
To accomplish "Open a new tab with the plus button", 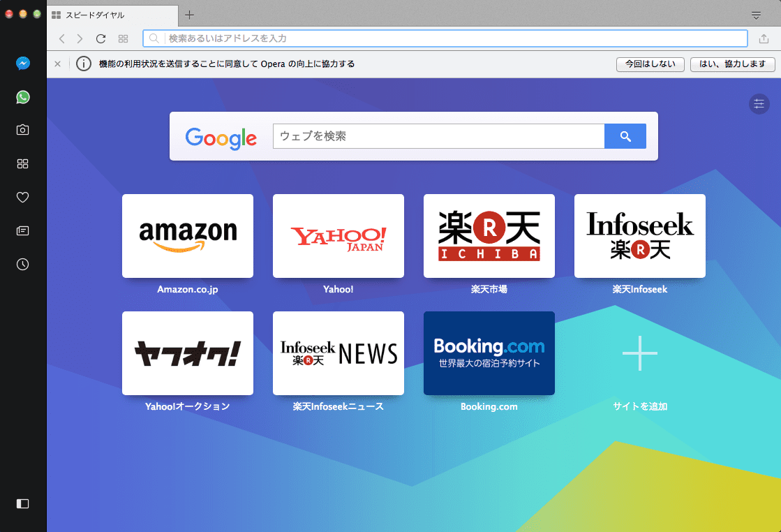I will point(189,15).
